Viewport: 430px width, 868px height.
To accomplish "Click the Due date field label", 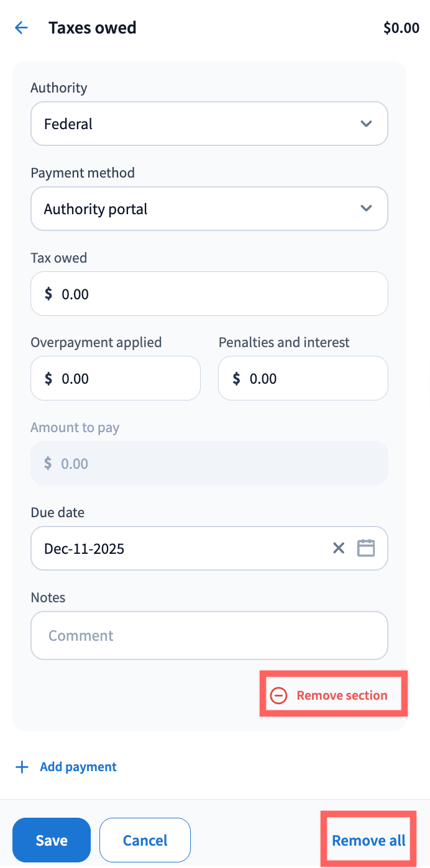I will 58,513.
